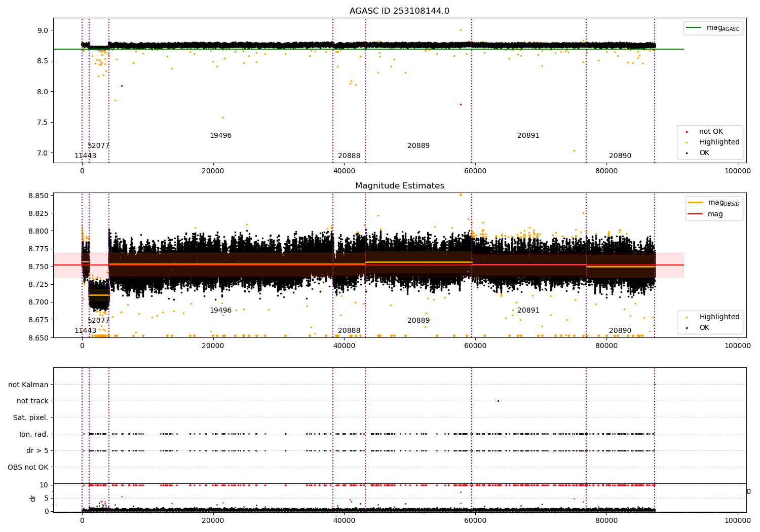Screen dimensions: 760x532
Task: Select obsid label 20890 in the middle plot
Action: click(x=620, y=331)
